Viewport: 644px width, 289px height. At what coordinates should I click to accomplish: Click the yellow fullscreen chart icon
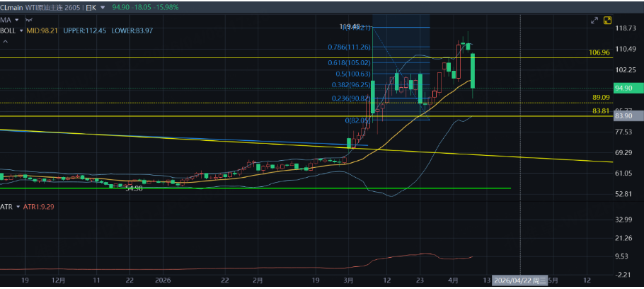(x=607, y=21)
